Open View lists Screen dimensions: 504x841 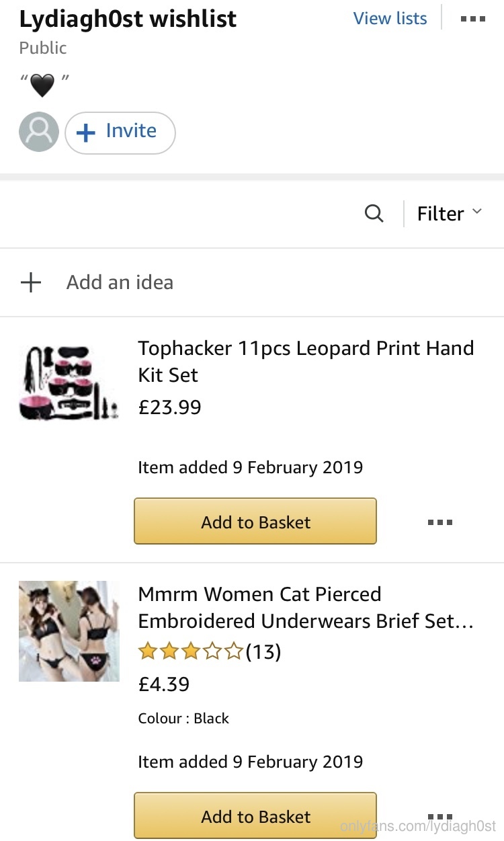point(390,19)
